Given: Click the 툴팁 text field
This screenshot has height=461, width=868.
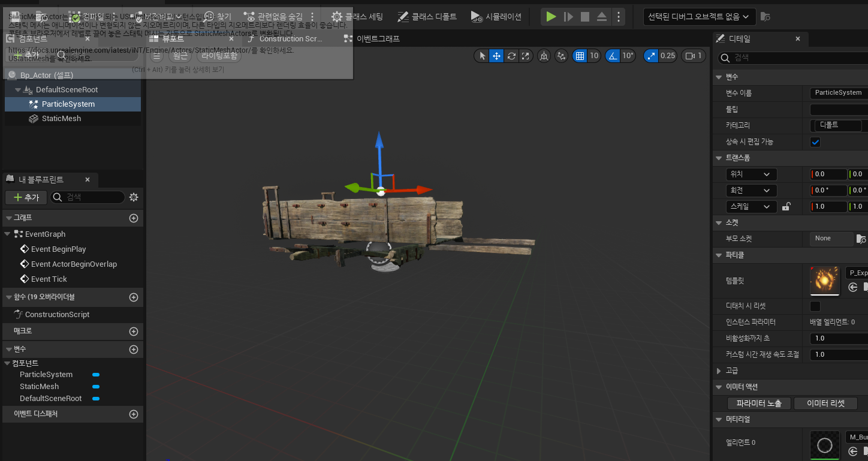Looking at the screenshot, I should coord(839,109).
